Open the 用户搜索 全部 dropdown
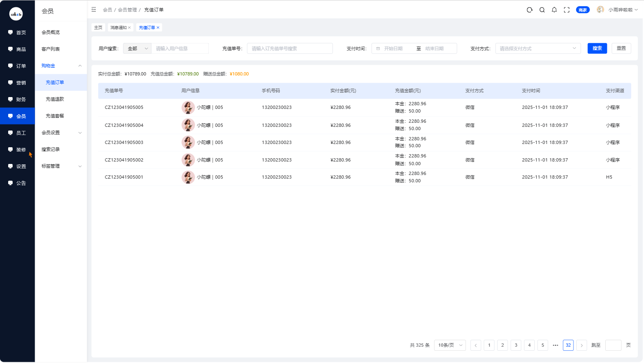This screenshot has height=363, width=644. [137, 49]
